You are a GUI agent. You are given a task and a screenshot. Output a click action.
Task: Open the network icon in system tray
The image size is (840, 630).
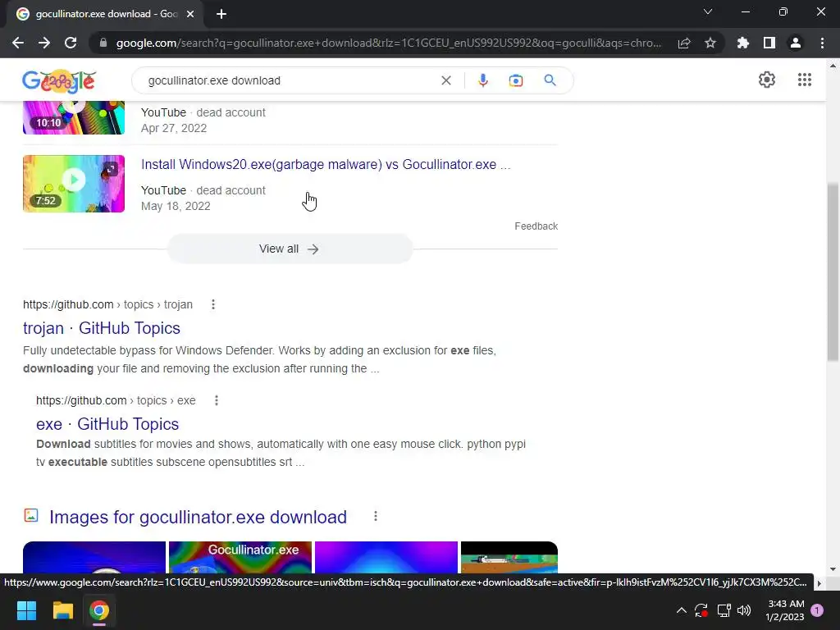tap(724, 610)
